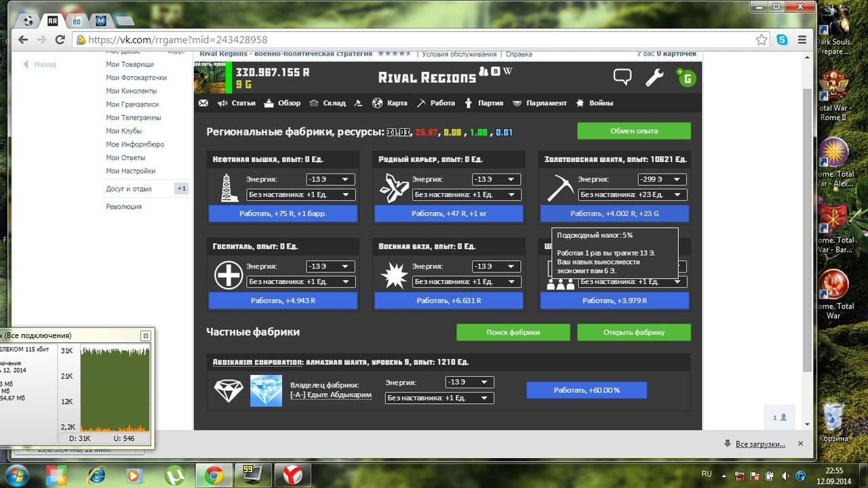Open the Windows Start button
The image size is (868, 488).
[16, 475]
